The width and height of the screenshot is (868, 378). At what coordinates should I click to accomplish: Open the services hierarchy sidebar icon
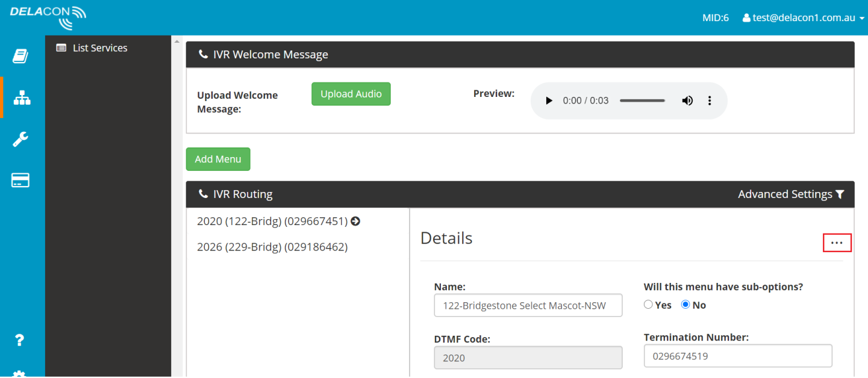tap(22, 98)
